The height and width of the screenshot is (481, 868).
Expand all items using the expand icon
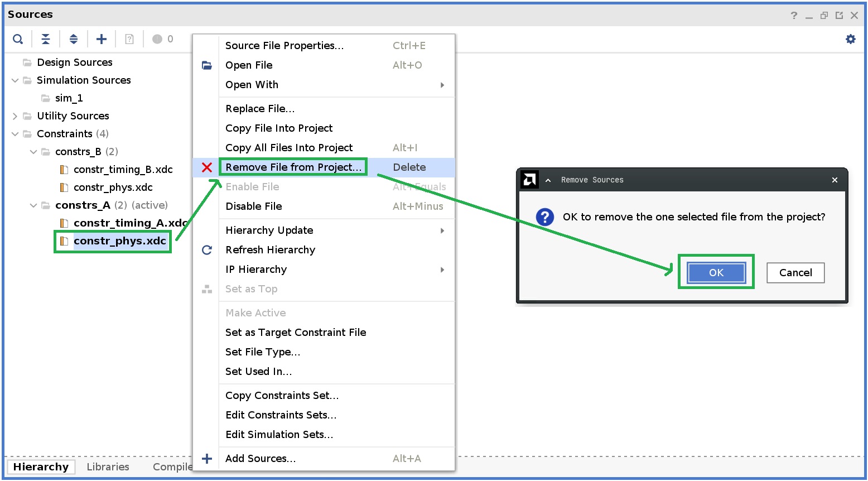(73, 39)
